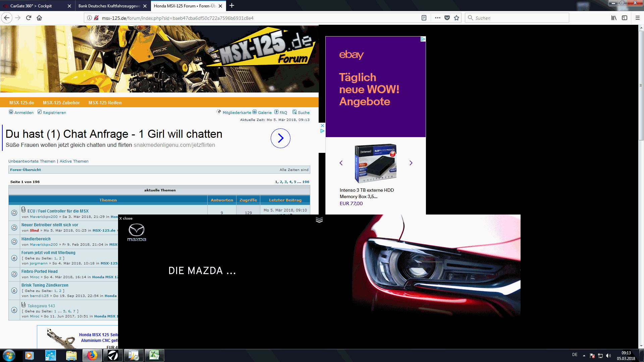Image resolution: width=644 pixels, height=362 pixels.
Task: Save page to Pocket
Action: (447, 18)
